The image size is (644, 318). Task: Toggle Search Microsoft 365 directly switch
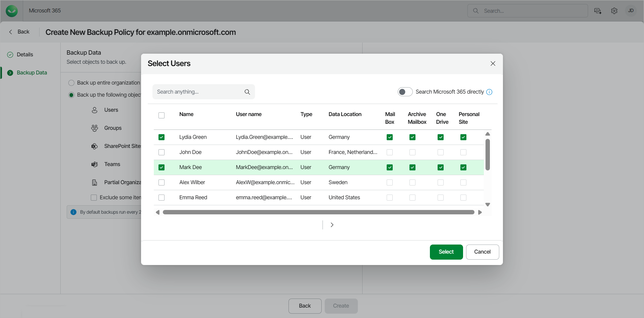[405, 92]
